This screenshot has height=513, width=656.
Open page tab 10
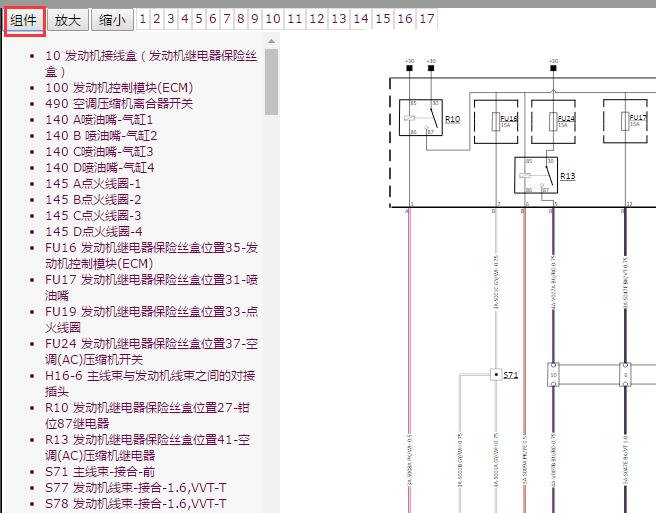273,19
